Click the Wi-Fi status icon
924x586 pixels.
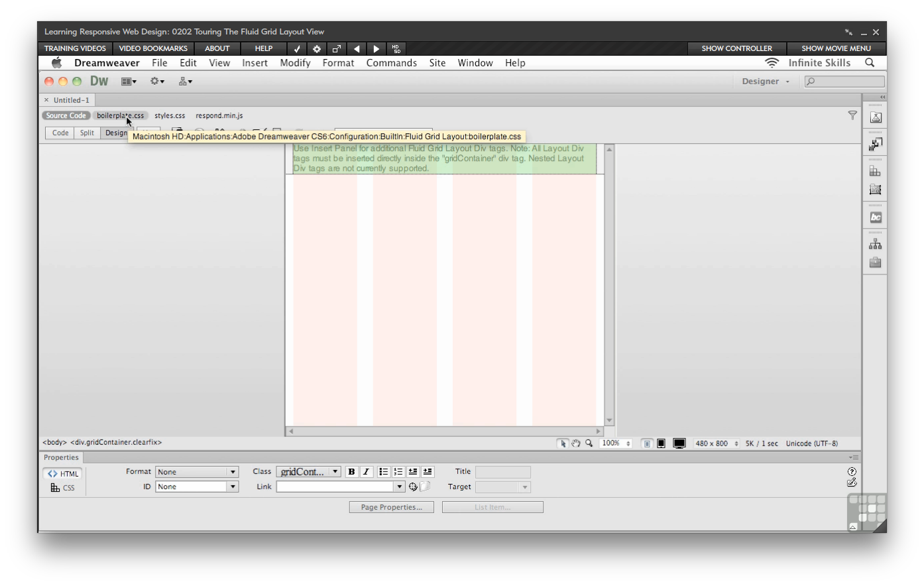(x=772, y=62)
